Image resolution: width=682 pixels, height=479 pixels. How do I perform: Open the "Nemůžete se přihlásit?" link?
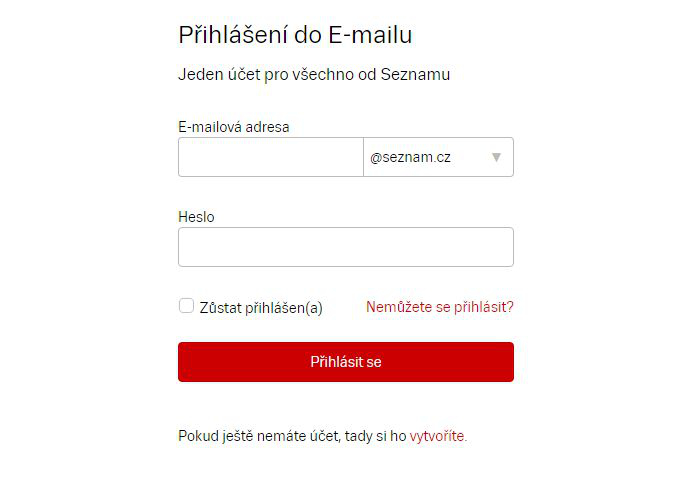(439, 307)
